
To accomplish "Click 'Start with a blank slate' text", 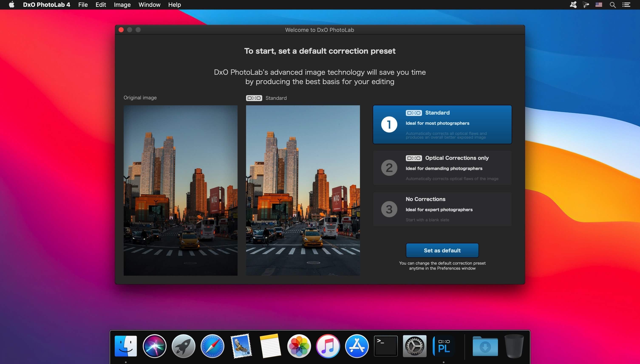I will tap(428, 220).
